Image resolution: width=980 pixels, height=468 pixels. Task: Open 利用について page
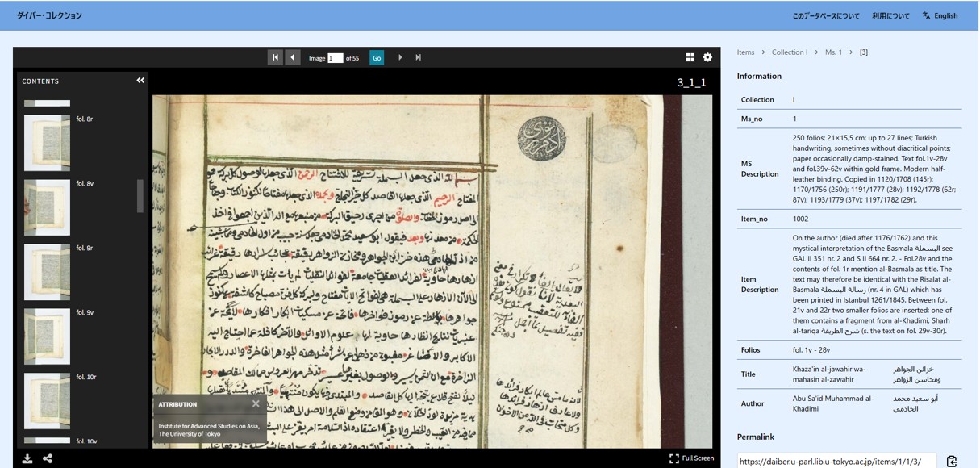(x=890, y=16)
